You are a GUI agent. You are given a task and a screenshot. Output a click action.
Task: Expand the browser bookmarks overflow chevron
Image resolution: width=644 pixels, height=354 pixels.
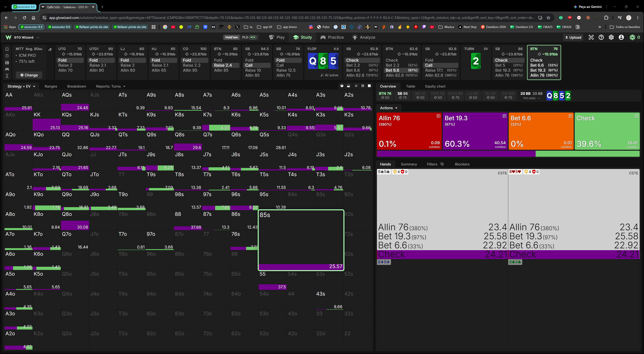click(599, 27)
